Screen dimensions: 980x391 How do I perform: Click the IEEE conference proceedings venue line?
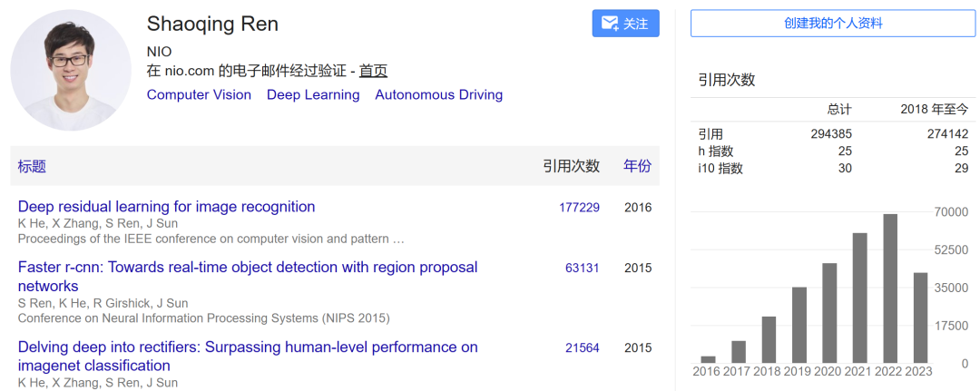(x=211, y=239)
